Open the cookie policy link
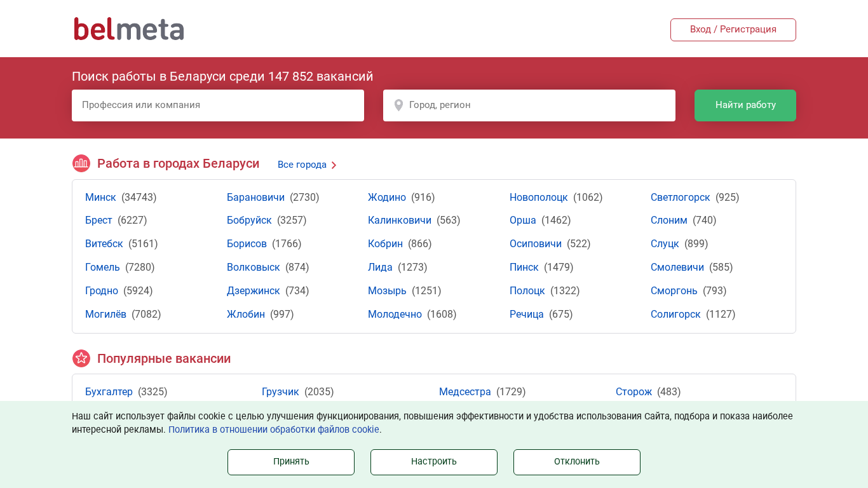This screenshot has height=488, width=868. [274, 430]
